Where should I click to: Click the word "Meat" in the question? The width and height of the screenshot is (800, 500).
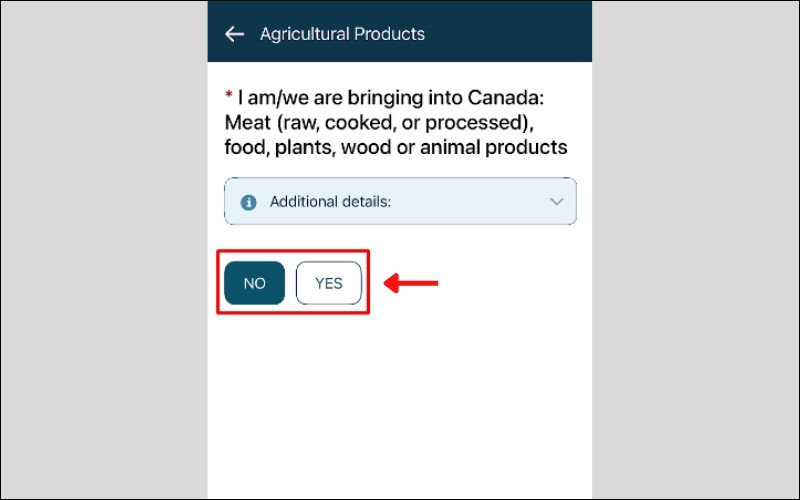click(246, 123)
